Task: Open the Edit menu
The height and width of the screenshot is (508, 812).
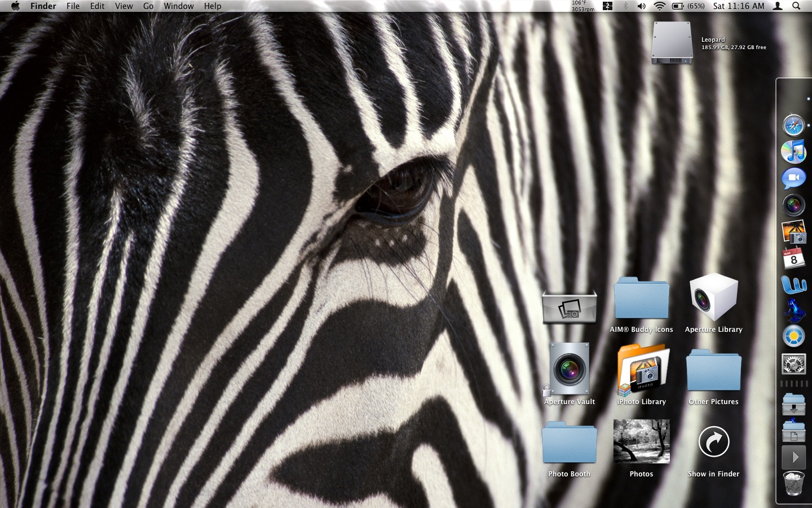Action: click(97, 6)
